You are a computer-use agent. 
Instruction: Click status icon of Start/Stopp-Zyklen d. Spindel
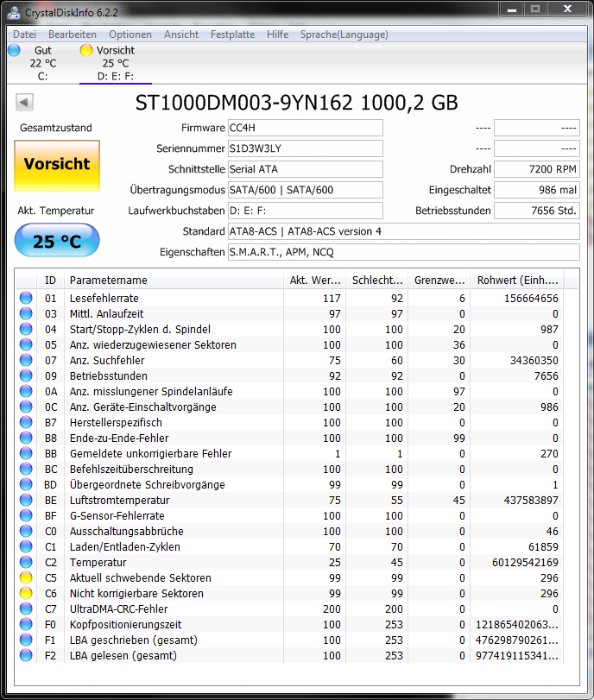click(26, 329)
